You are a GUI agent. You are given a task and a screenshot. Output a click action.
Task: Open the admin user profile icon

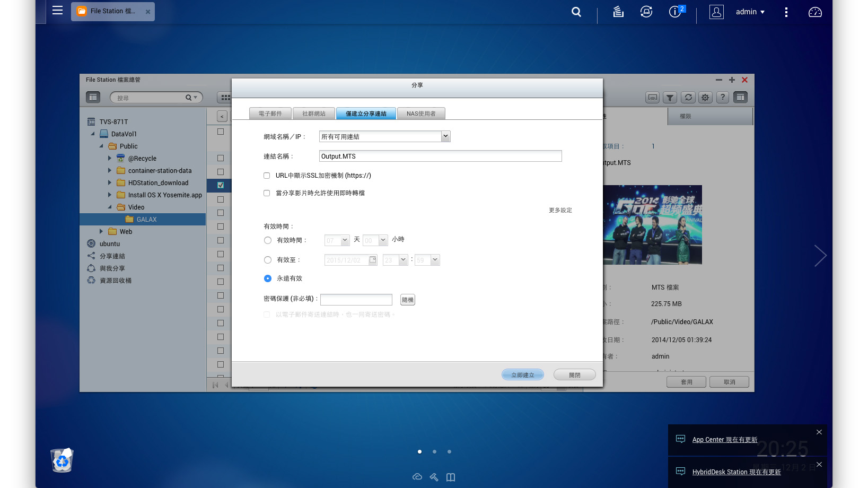pyautogui.click(x=716, y=12)
